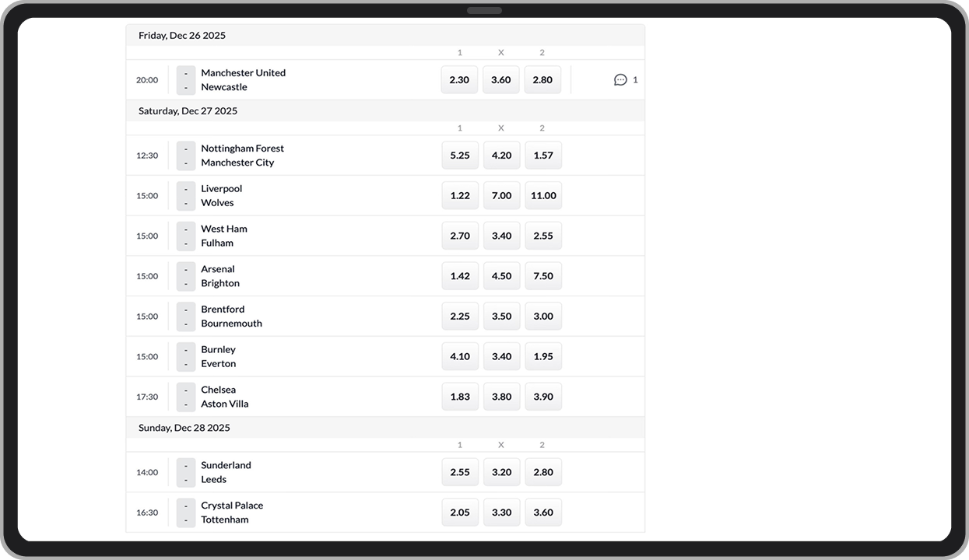Select the 3.20 draw for Sunderland vs Leeds
969x560 pixels.
tap(501, 471)
